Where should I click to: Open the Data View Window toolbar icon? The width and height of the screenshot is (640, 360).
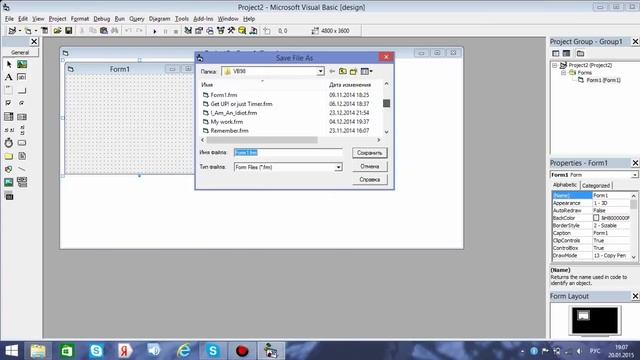[x=242, y=31]
